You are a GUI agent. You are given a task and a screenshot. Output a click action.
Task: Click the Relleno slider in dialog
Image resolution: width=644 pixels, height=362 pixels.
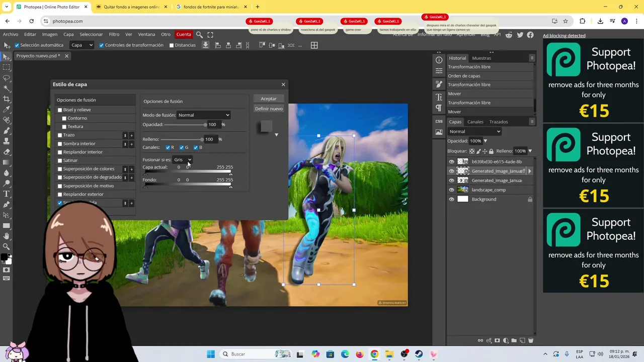[x=182, y=139]
